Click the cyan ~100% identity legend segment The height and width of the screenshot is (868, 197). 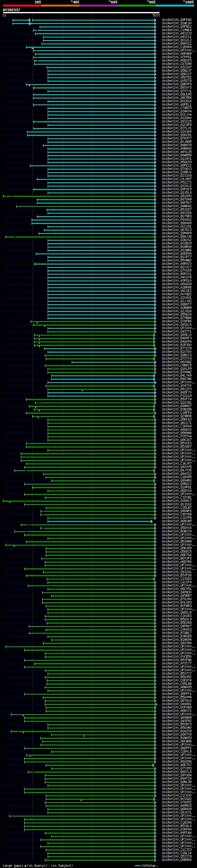[175, 6]
